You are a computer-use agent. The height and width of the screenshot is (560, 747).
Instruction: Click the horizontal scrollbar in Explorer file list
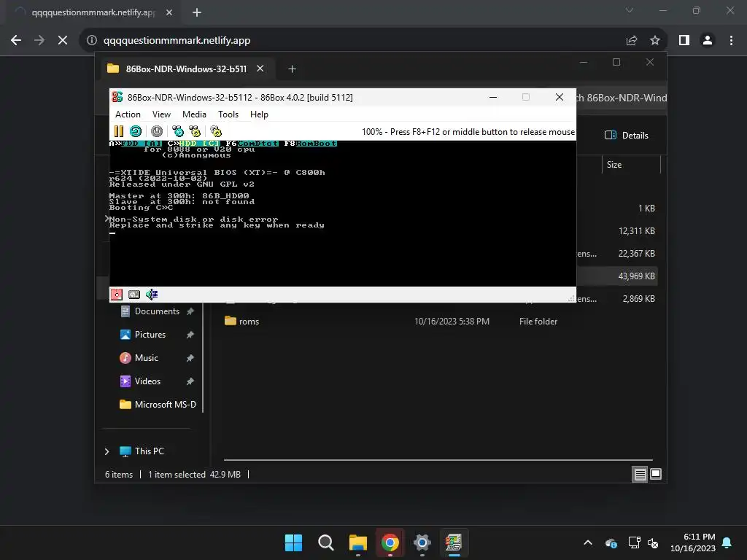pos(438,460)
